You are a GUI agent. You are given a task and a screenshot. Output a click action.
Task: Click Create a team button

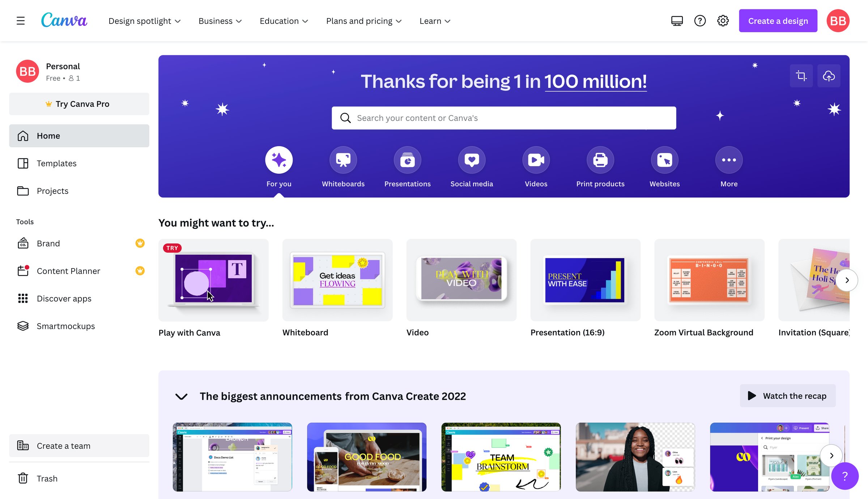tap(79, 445)
